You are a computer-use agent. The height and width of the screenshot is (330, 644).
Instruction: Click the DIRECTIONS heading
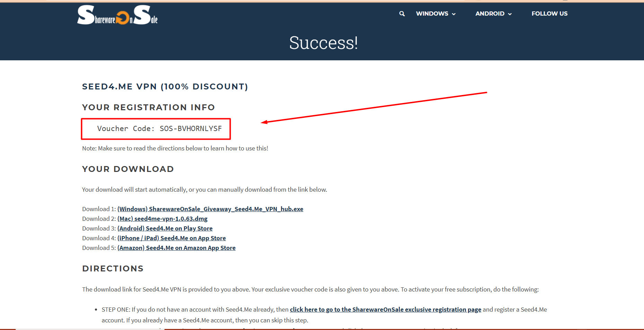113,269
